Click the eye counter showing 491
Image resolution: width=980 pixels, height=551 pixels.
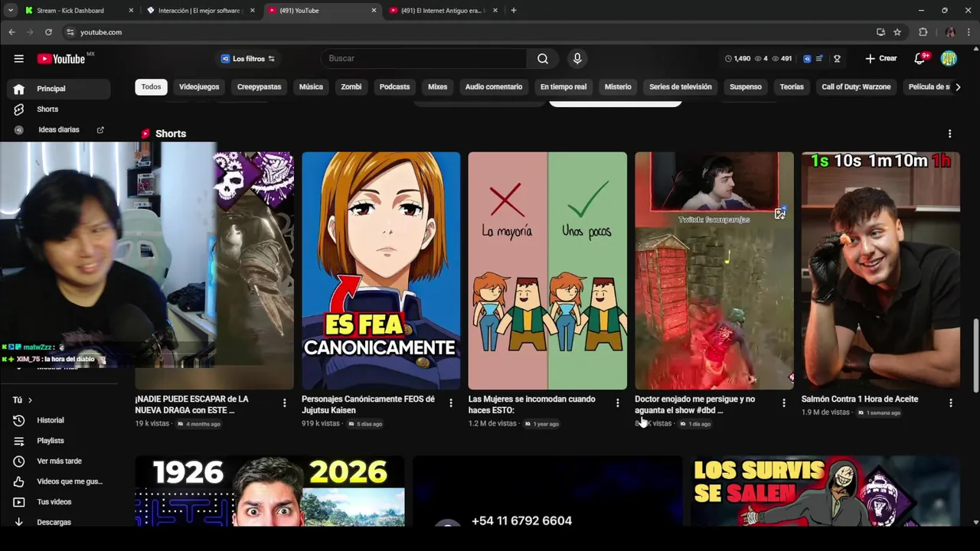pos(782,59)
